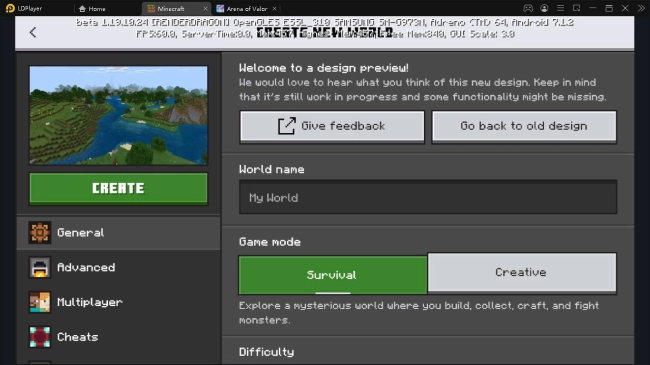This screenshot has width=650, height=365.
Task: Click the Multiplayer characters icon
Action: (40, 302)
